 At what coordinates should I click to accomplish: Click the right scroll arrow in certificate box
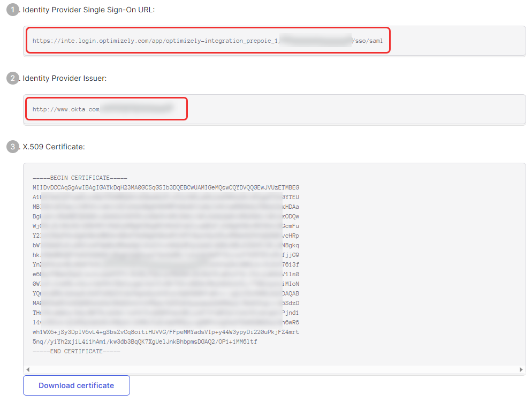point(521,369)
